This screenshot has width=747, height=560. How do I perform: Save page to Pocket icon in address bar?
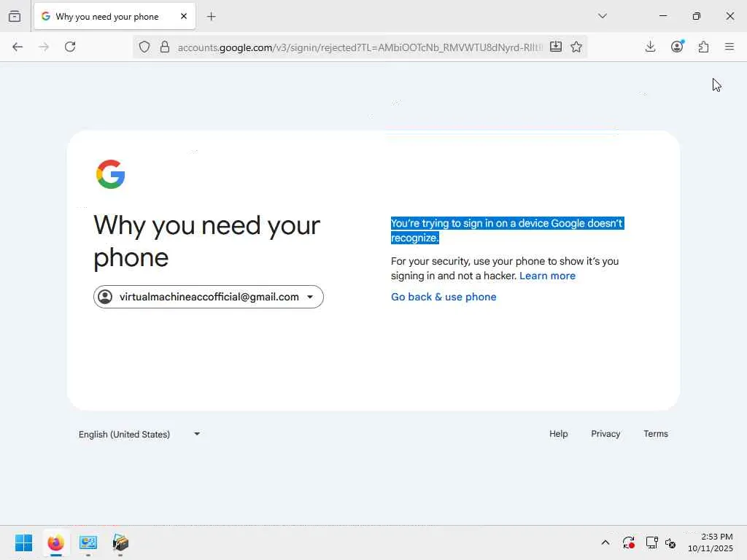click(x=555, y=47)
